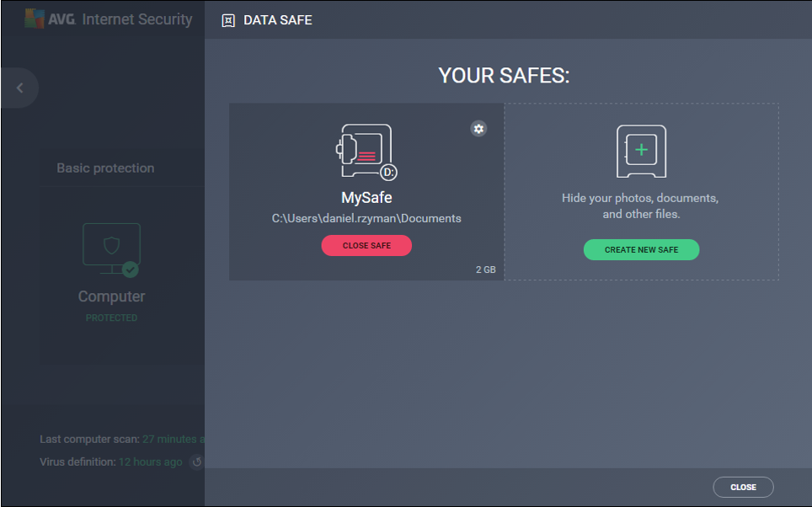Click the Internet Security title text
The width and height of the screenshot is (812, 507).
click(x=137, y=19)
